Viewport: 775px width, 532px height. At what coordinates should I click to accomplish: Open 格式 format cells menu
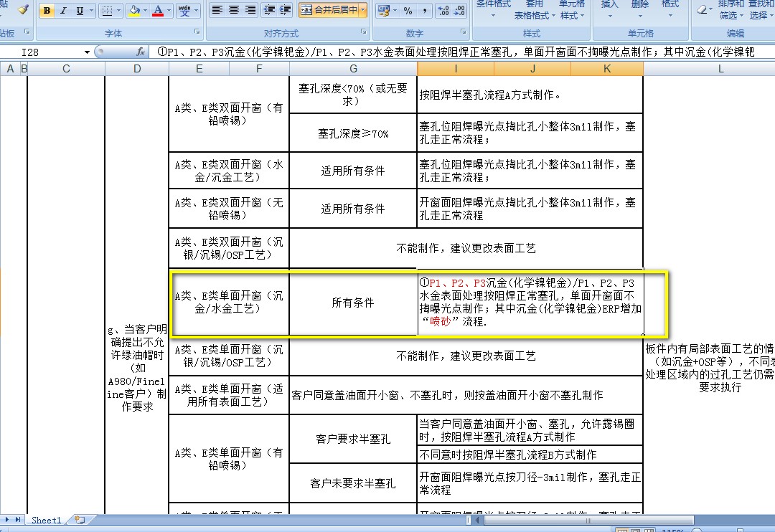(x=670, y=10)
